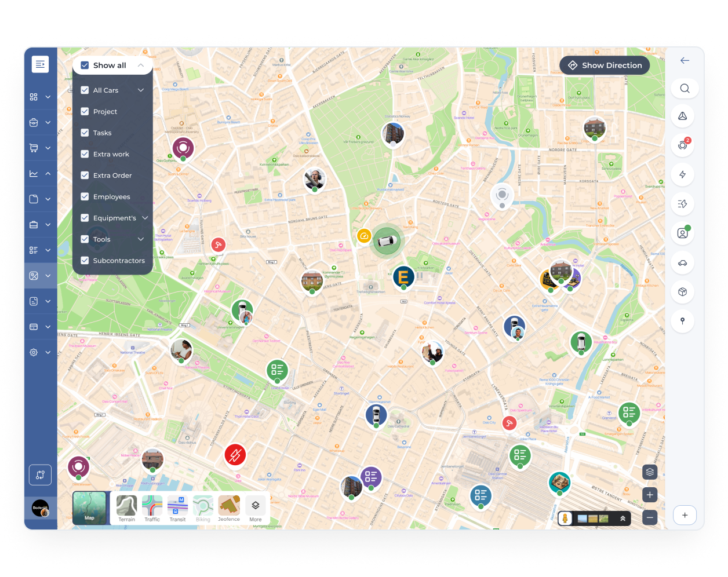The width and height of the screenshot is (728, 577).
Task: Click the user avatar at sidebar bottom
Action: [41, 508]
